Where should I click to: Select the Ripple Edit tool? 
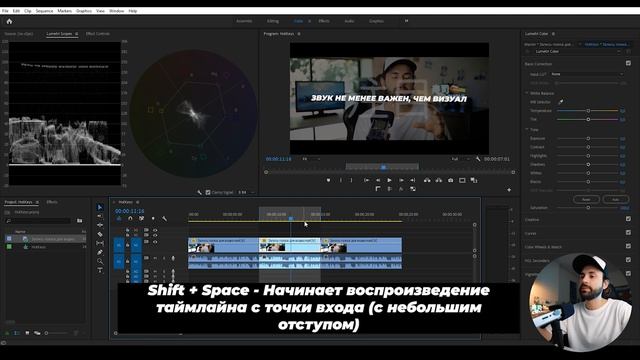(x=100, y=225)
